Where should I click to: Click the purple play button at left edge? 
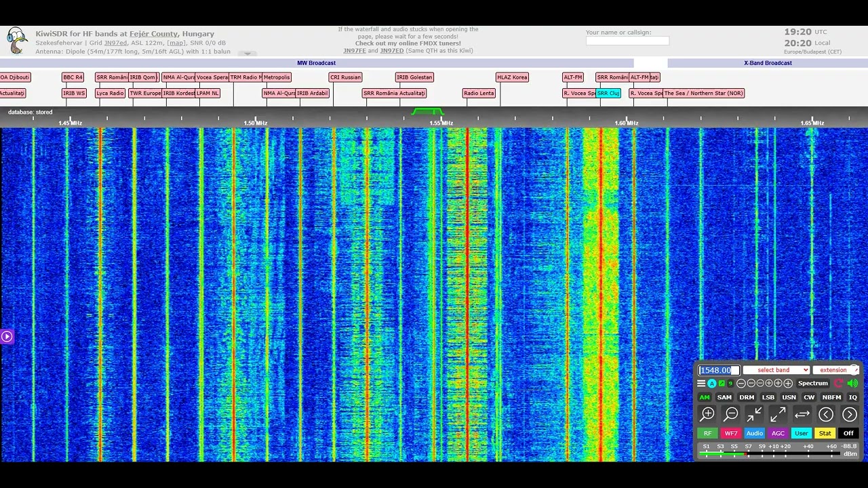coord(7,336)
